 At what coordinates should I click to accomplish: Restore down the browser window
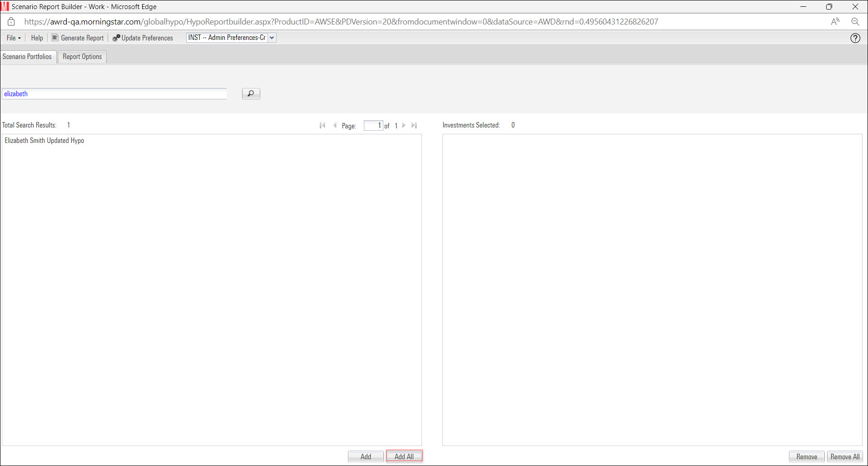(x=829, y=6)
